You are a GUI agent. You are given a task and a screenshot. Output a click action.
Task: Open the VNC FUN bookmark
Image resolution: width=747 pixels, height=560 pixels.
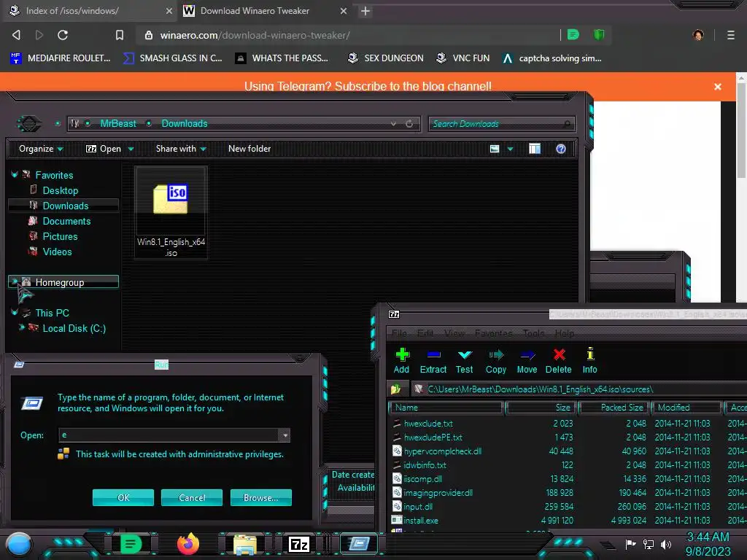tap(463, 58)
